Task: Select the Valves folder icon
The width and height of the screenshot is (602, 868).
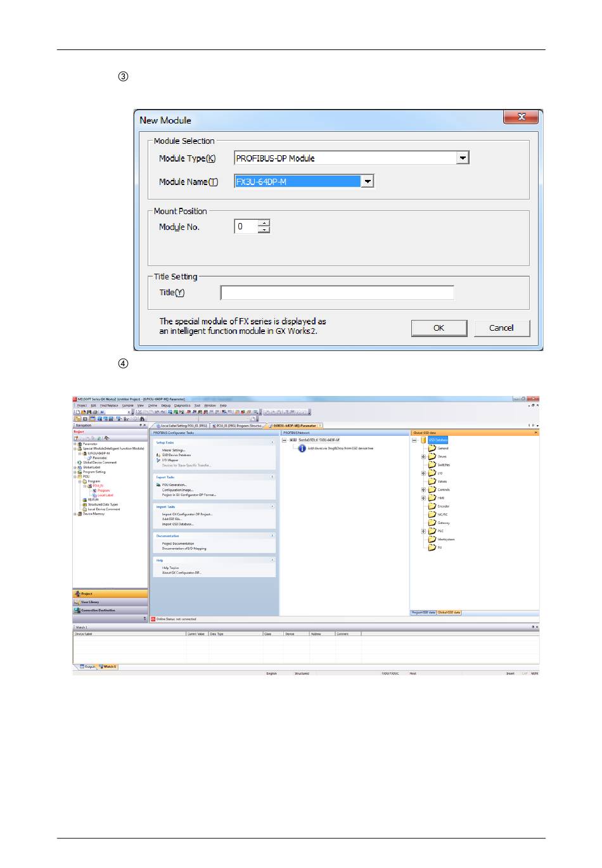Action: [432, 481]
